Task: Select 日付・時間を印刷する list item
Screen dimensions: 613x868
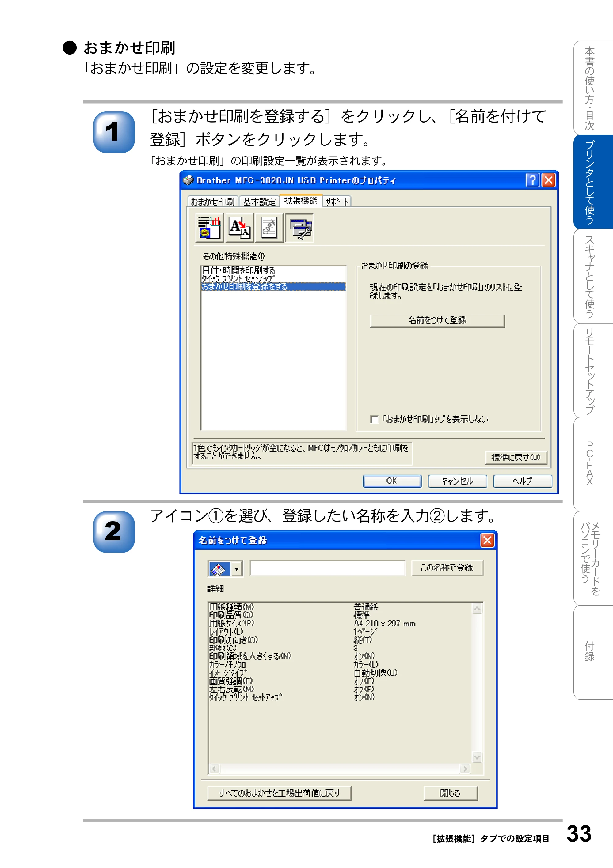Action: click(x=273, y=270)
